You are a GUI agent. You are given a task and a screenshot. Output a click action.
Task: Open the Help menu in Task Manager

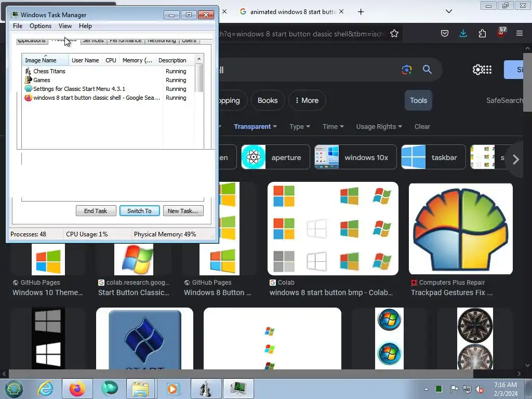pos(85,26)
